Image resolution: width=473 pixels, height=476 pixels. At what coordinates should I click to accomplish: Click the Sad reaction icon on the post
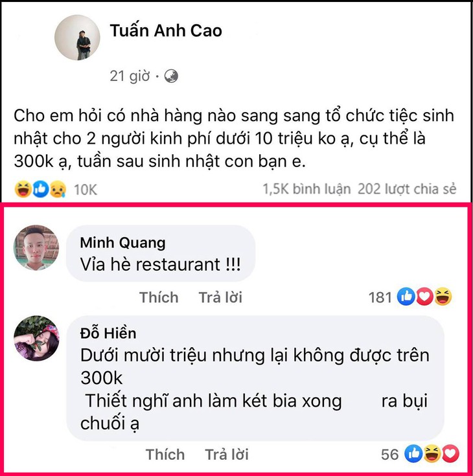tap(58, 189)
